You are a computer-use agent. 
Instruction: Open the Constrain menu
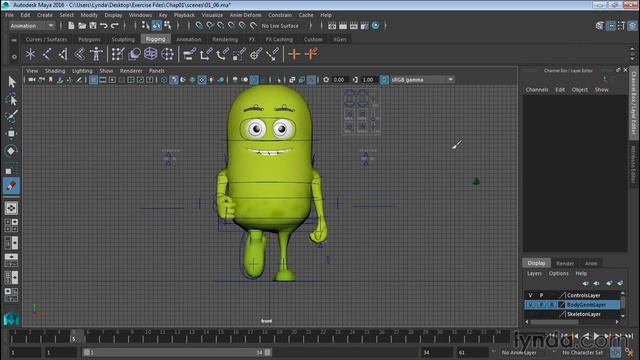click(280, 15)
